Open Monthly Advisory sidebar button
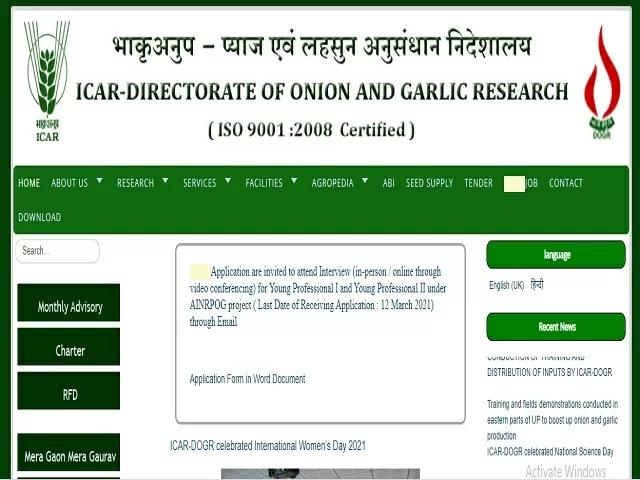640x480 pixels. pos(69,302)
